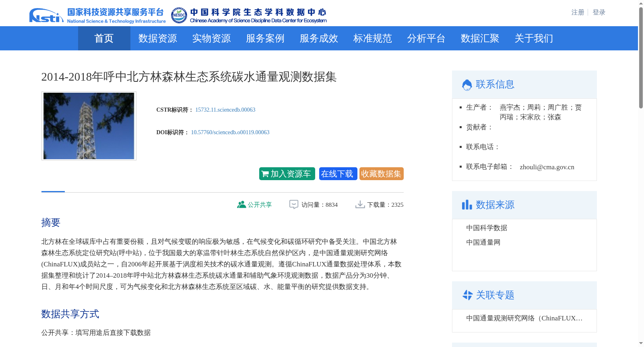The width and height of the screenshot is (644, 347).
Task: Click the 登录 login link
Action: tap(599, 12)
